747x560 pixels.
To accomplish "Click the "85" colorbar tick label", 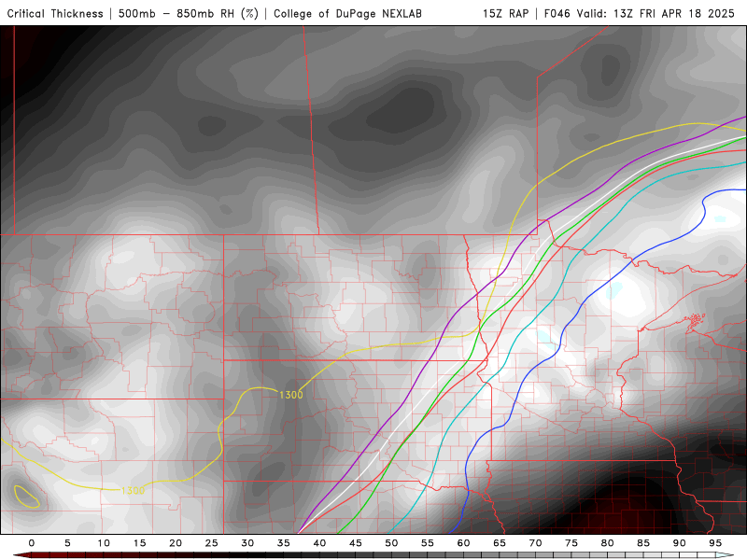I will [x=643, y=543].
